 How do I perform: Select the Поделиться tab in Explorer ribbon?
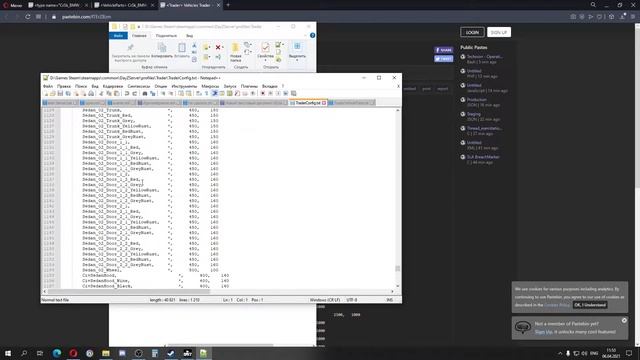coord(166,36)
